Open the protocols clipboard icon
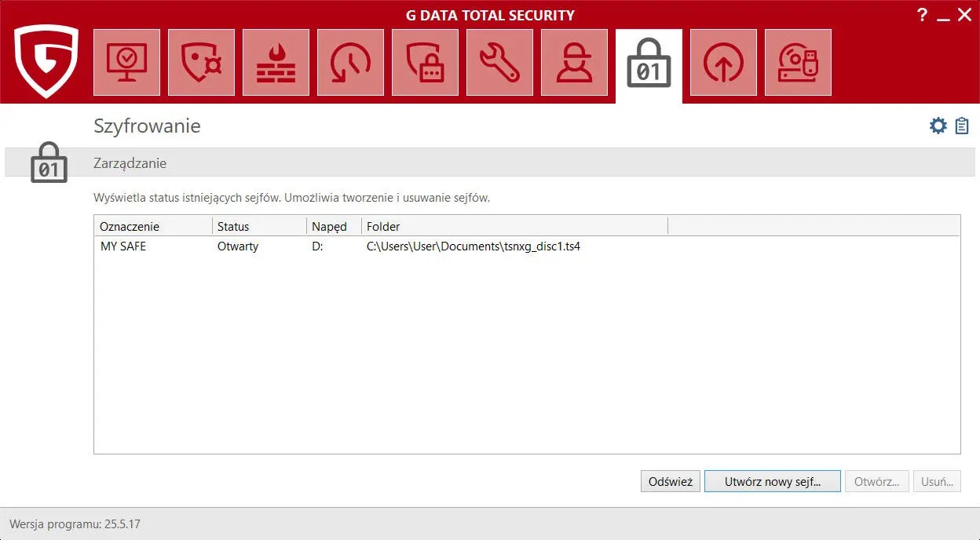 [962, 125]
